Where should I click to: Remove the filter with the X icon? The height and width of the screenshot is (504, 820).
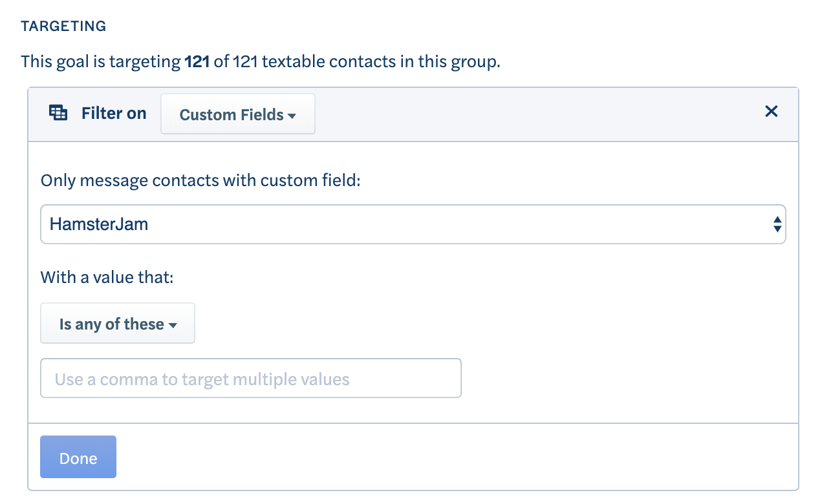[x=771, y=111]
